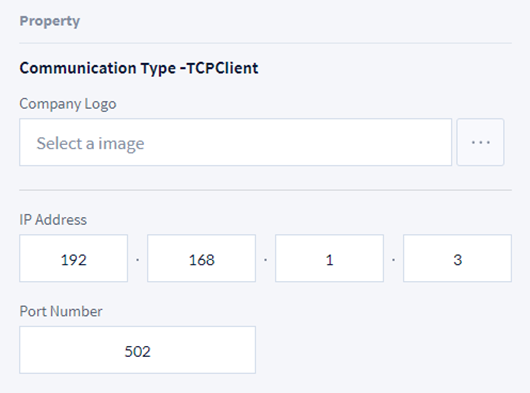Screen dimensions: 530x393
Task: Click the Port Number label
Action: (61, 311)
